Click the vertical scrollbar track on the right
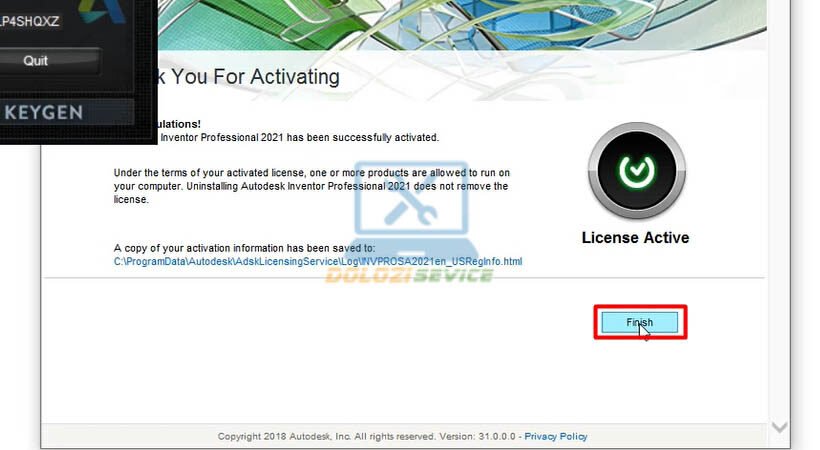The width and height of the screenshot is (820, 450). (779, 250)
